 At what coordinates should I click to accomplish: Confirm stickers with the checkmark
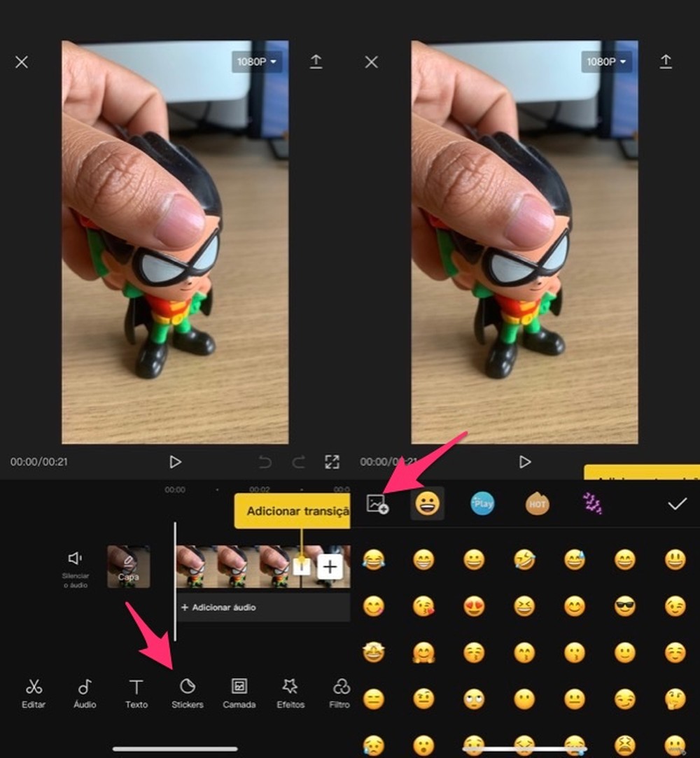click(x=678, y=504)
